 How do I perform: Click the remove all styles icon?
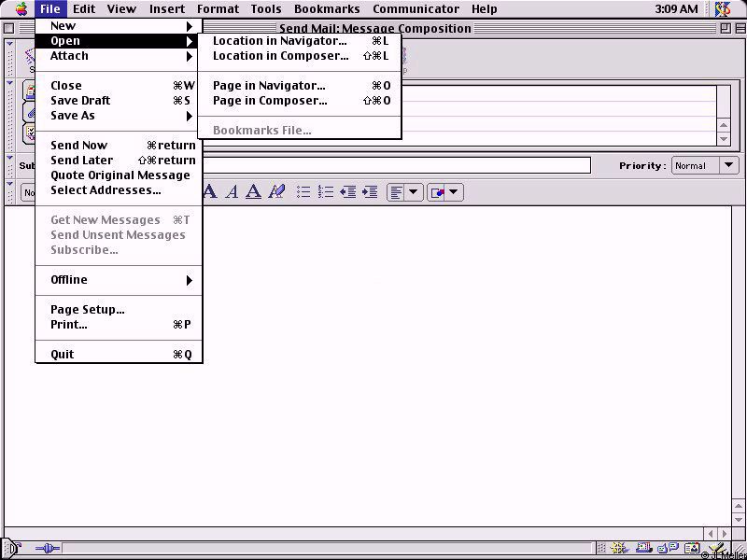coord(276,192)
